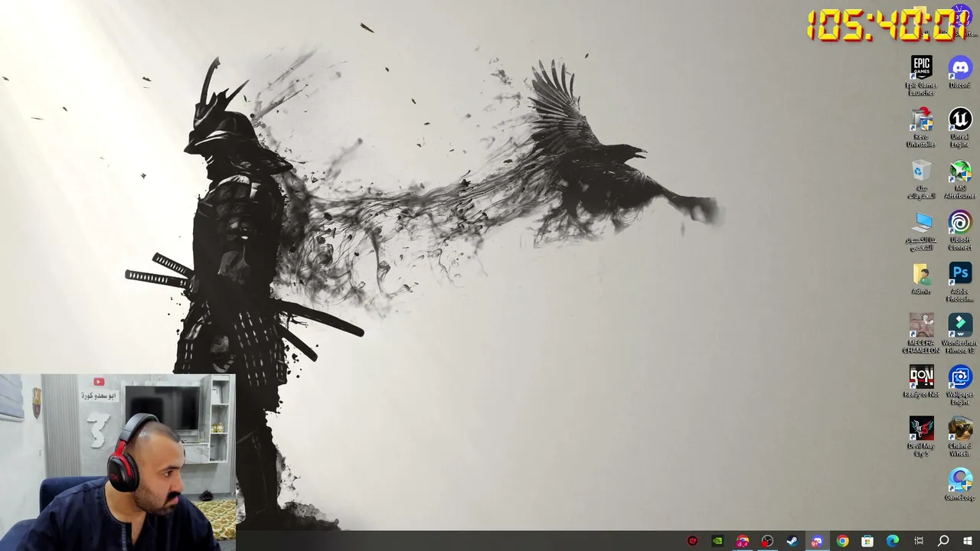Select the Admin user folder icon
The width and height of the screenshot is (980, 551).
point(921,279)
